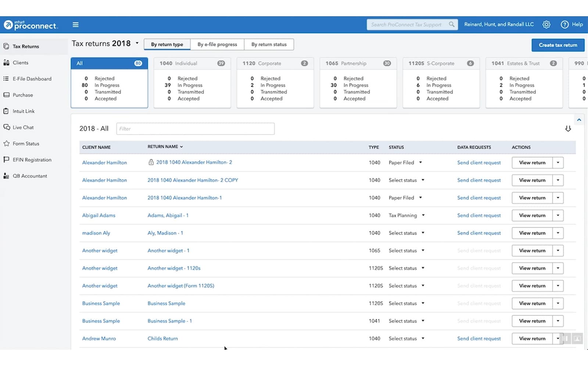Screen dimensions: 588x366
Task: Open the Tax returns 2018 year dropdown
Action: point(137,43)
